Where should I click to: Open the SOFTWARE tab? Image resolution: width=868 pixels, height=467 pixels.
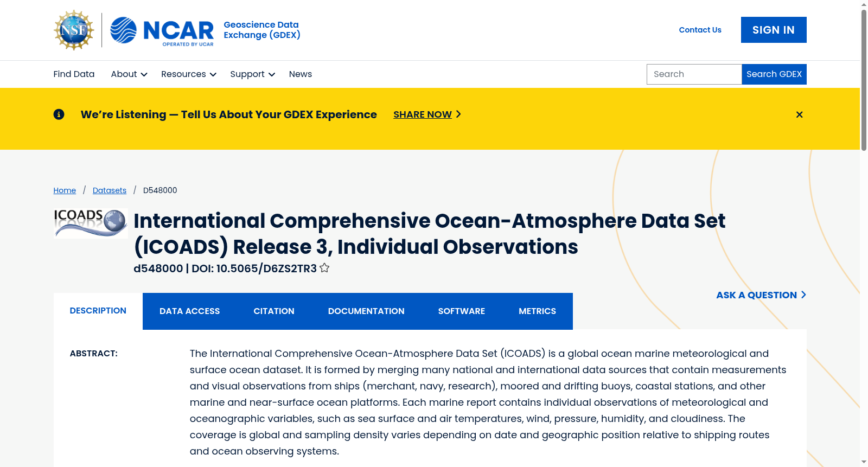coord(462,311)
